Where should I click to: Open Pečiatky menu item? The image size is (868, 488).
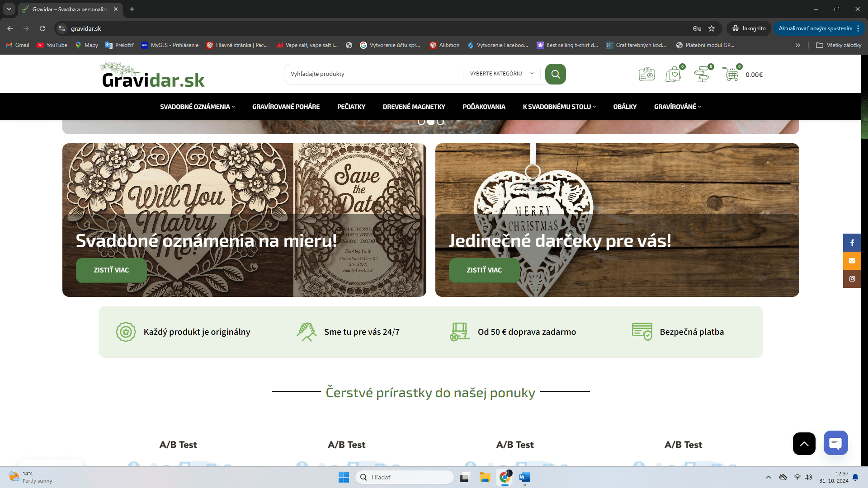coord(351,107)
